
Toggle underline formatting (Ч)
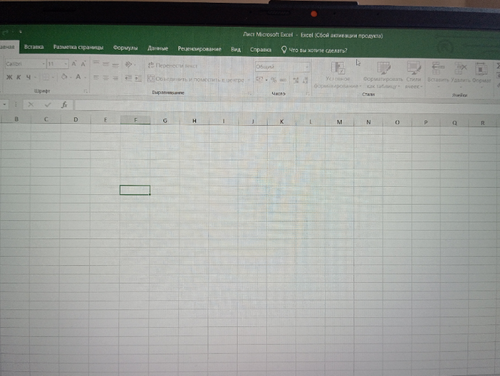click(28, 77)
